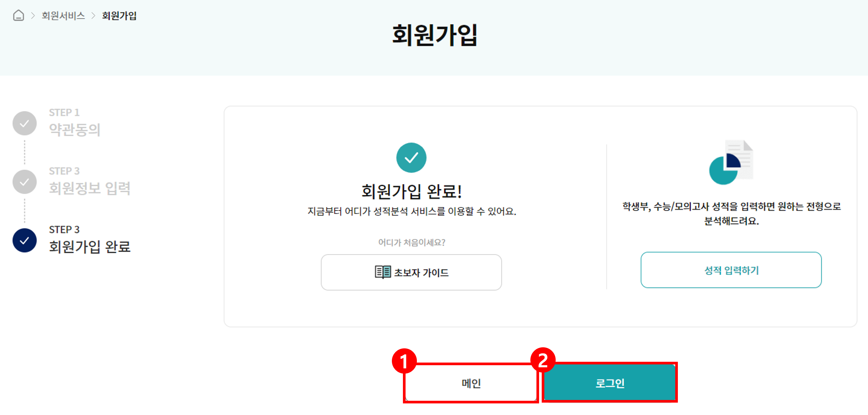This screenshot has height=415, width=868.
Task: Click the 어디가 처음이세요? text
Action: pyautogui.click(x=411, y=242)
